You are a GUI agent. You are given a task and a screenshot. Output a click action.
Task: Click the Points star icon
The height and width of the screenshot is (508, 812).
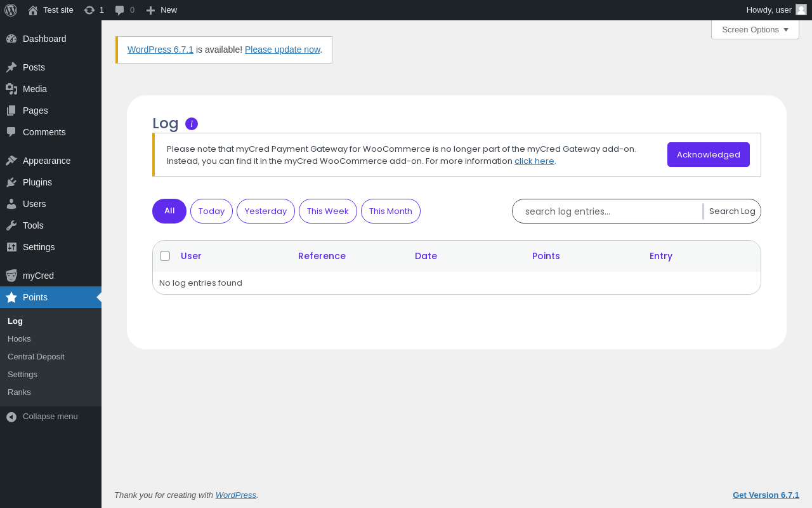pos(11,297)
